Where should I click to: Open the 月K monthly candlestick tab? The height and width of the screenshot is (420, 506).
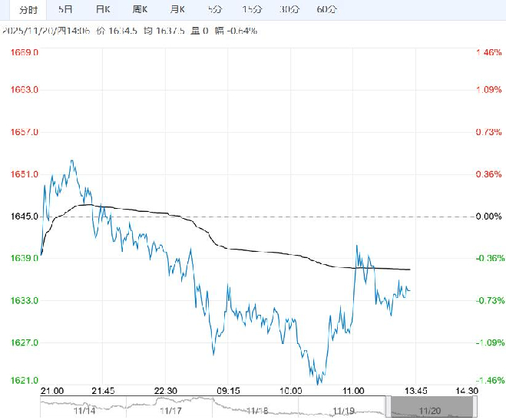(177, 9)
